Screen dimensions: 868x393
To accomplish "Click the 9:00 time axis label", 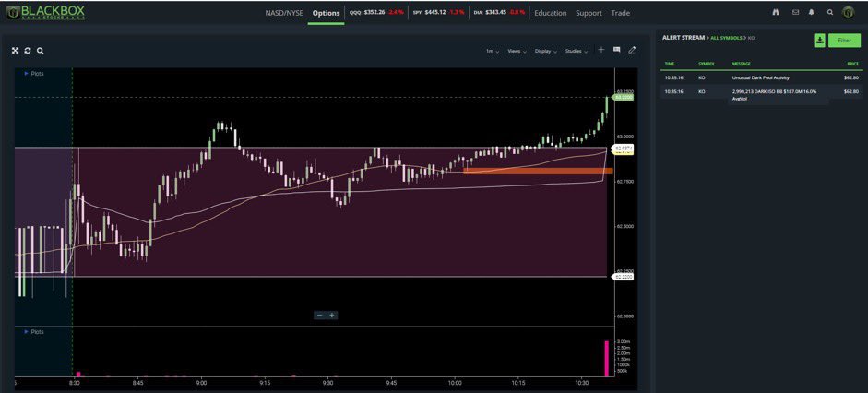I will [201, 383].
